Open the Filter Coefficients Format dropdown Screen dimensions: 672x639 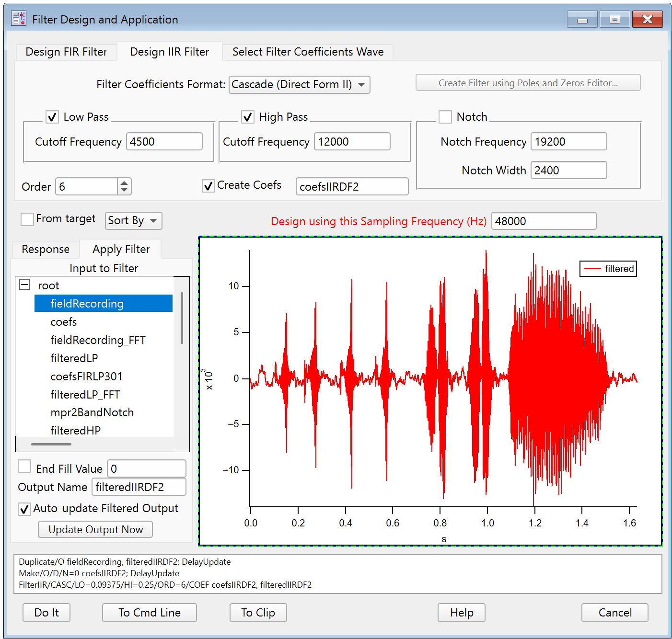tap(299, 85)
